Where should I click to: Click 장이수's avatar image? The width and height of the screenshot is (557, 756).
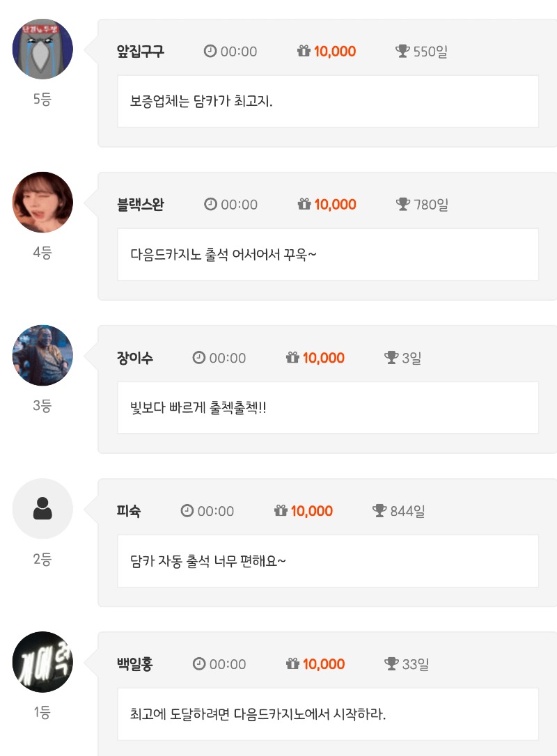point(42,356)
